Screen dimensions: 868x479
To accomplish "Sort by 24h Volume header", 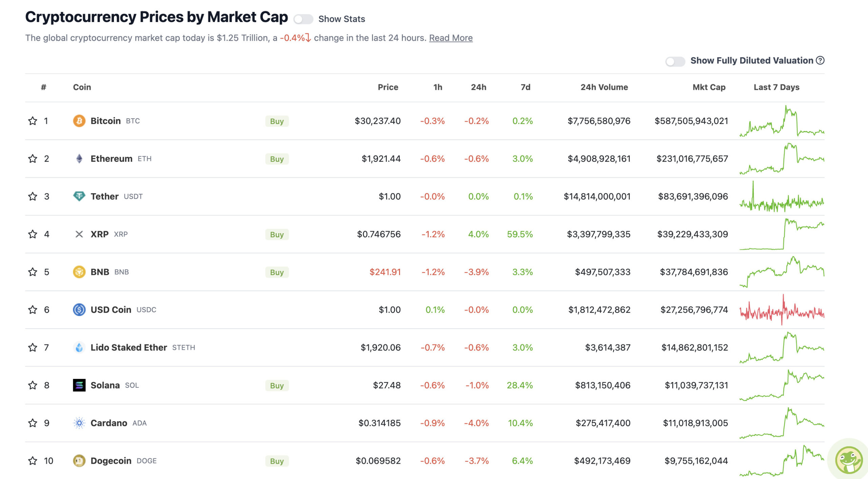I will [604, 87].
